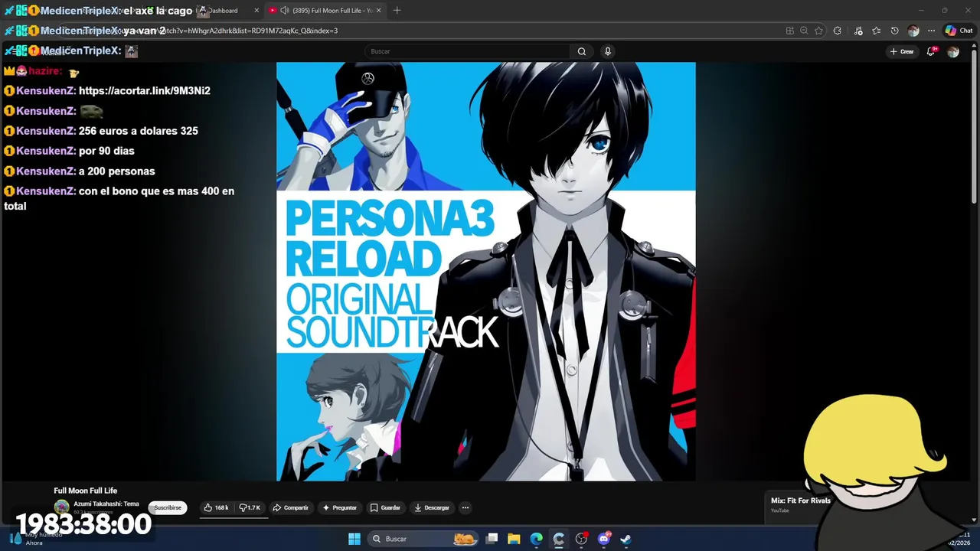Open YouTube notifications bell
The image size is (980, 551).
(931, 51)
